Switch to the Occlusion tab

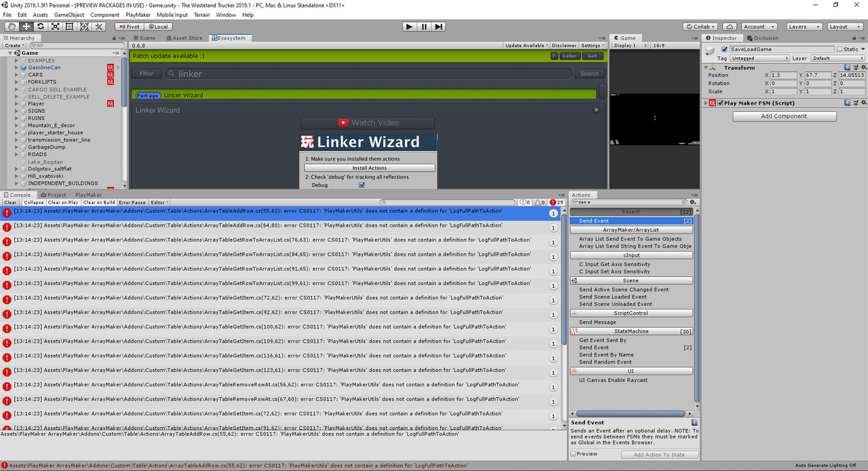763,38
